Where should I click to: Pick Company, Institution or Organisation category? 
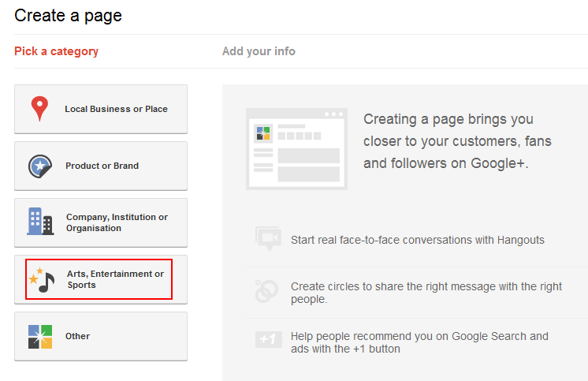coord(101,223)
